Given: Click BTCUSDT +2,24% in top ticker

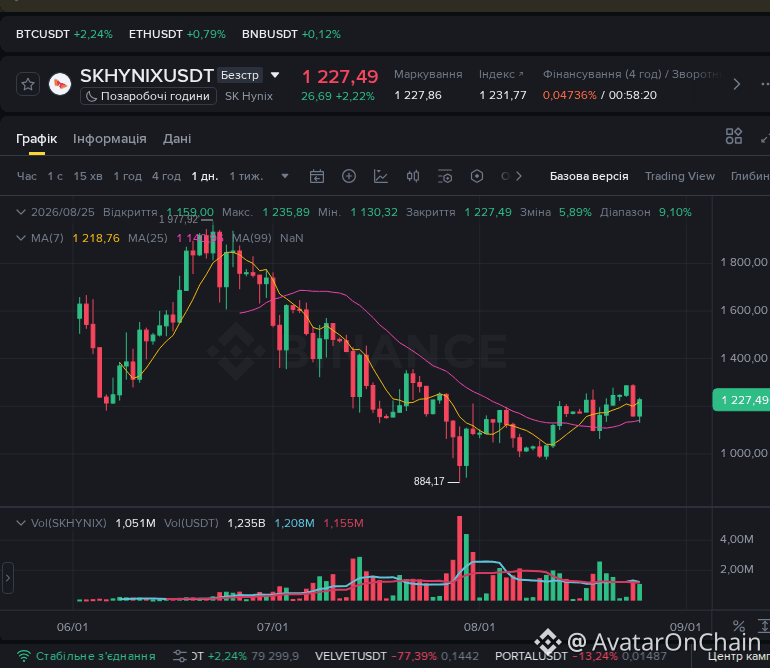Looking at the screenshot, I should (x=64, y=34).
